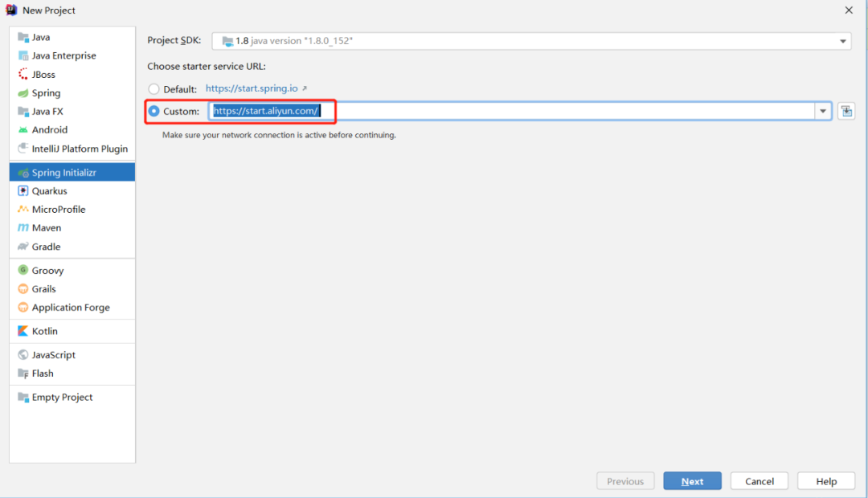Image resolution: width=868 pixels, height=498 pixels.
Task: Select the Groovy project type
Action: [47, 270]
